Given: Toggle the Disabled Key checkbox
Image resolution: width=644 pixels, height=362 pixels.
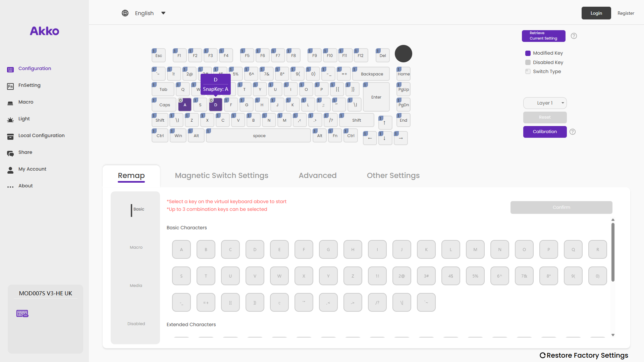Looking at the screenshot, I should tap(528, 62).
